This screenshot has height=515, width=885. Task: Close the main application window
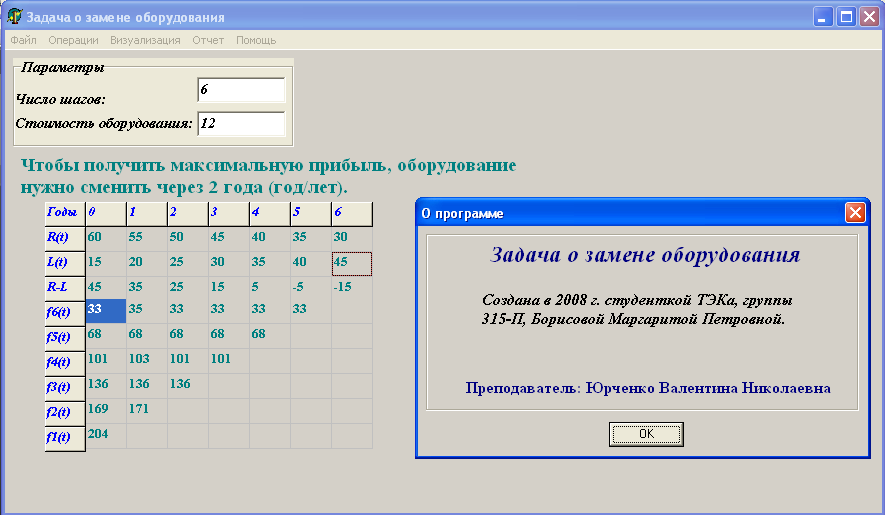point(869,16)
